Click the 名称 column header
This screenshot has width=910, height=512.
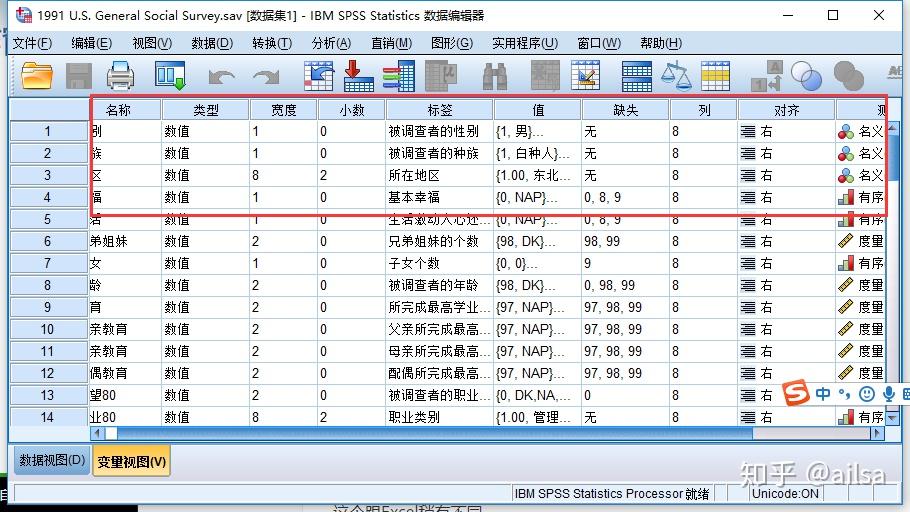(125, 110)
